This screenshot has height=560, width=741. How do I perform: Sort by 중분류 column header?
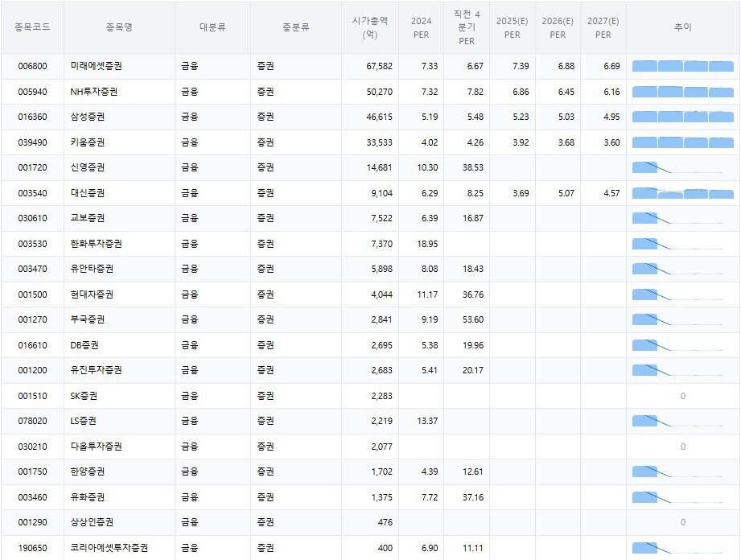point(296,27)
